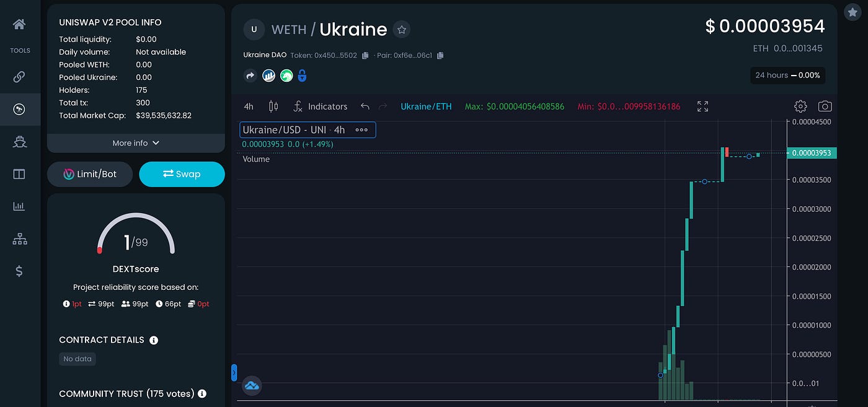Expand the side panel blue handle
Image resolution: width=868 pixels, height=407 pixels.
point(234,372)
